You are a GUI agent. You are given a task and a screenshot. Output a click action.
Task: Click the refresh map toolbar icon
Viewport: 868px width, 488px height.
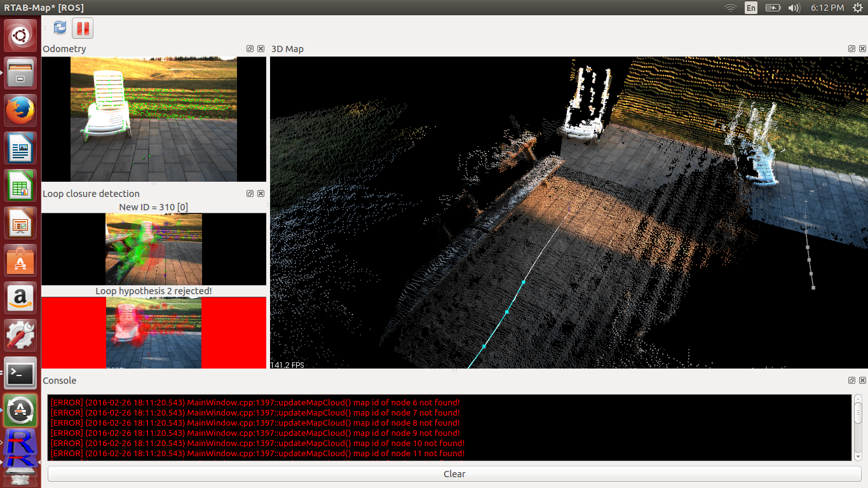60,27
